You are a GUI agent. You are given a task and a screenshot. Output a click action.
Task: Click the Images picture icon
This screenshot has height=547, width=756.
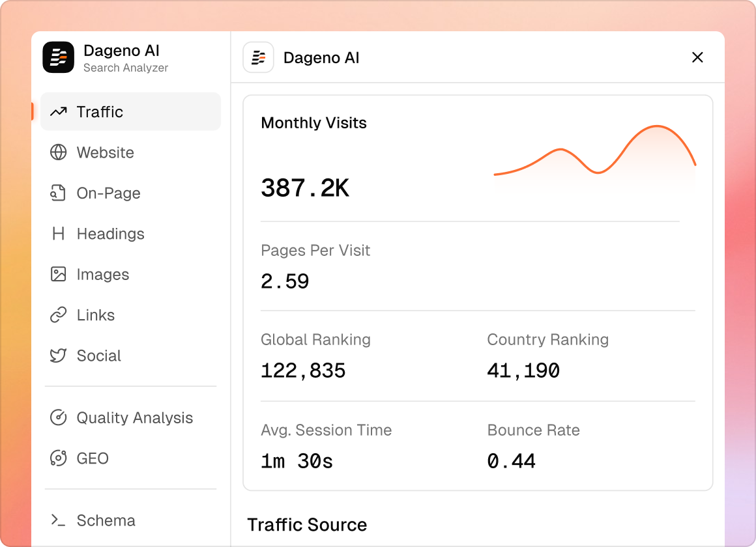click(x=59, y=274)
